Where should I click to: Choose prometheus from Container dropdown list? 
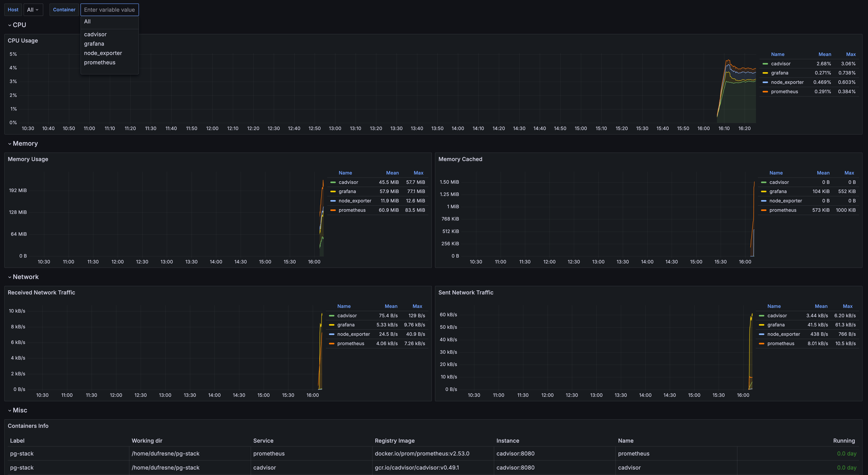[110, 63]
